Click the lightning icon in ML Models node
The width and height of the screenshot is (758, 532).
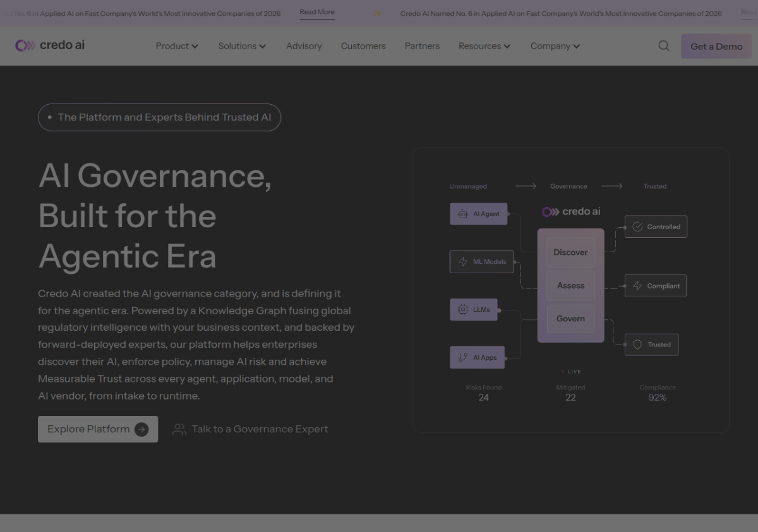point(463,262)
